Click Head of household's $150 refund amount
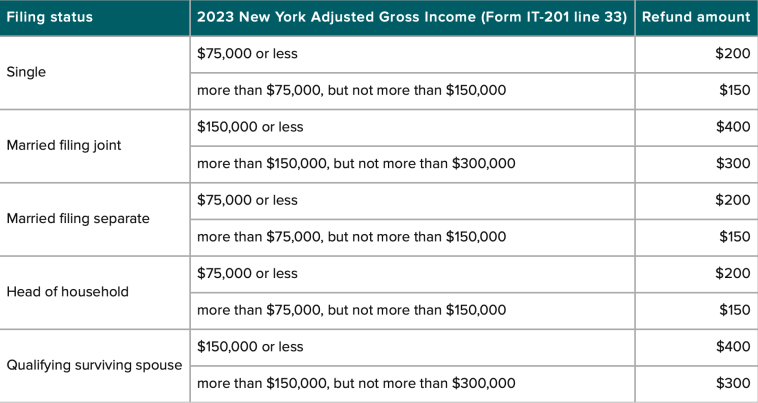 (x=734, y=310)
